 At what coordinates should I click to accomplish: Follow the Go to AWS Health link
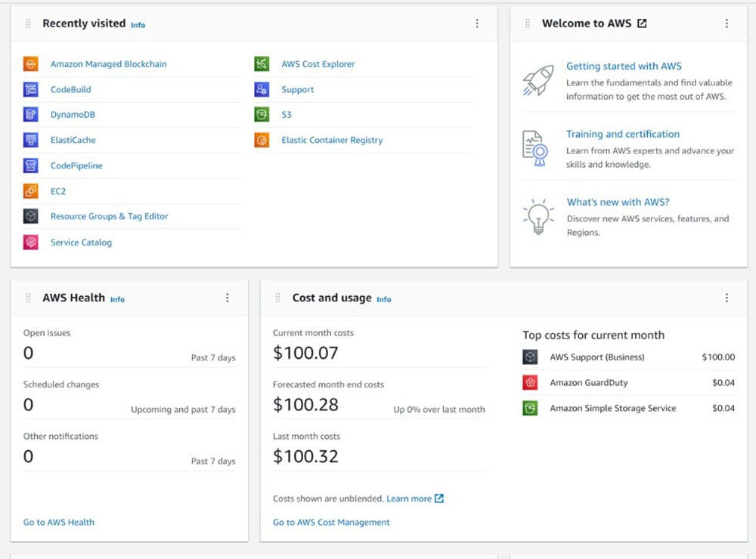coord(59,522)
